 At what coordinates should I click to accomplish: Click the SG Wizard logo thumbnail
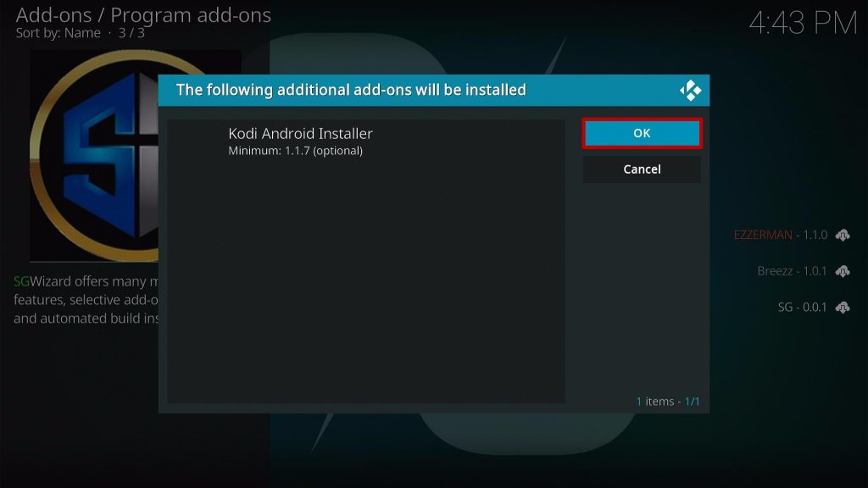pyautogui.click(x=95, y=156)
